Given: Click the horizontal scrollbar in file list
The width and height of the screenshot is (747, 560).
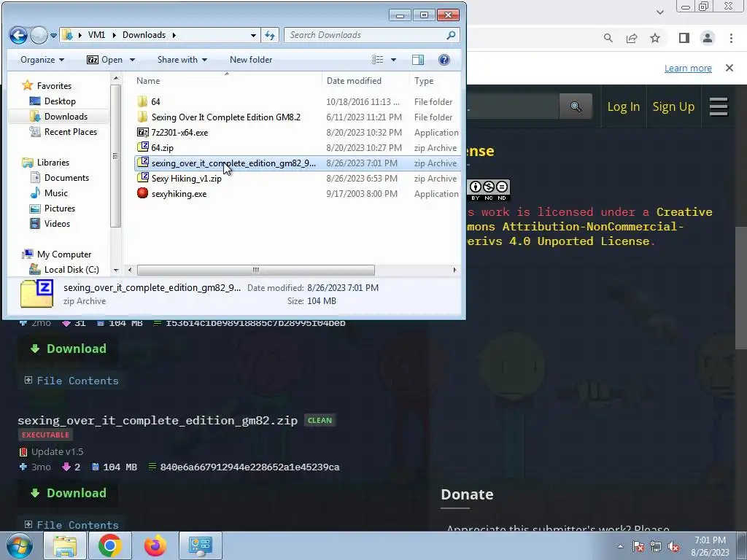Looking at the screenshot, I should [x=256, y=270].
